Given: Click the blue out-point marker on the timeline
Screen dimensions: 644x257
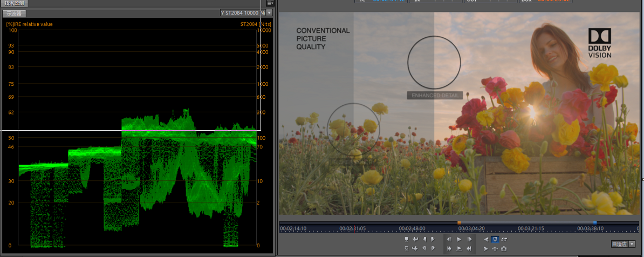Looking at the screenshot, I should [x=595, y=223].
